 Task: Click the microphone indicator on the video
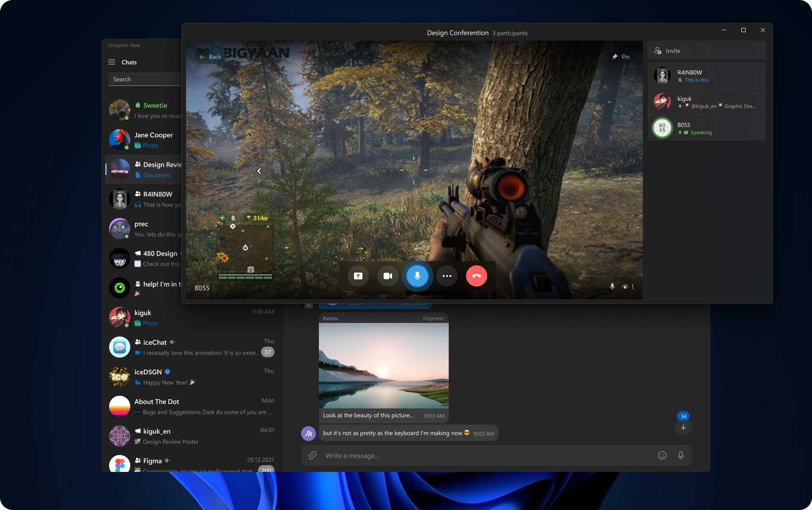[612, 287]
